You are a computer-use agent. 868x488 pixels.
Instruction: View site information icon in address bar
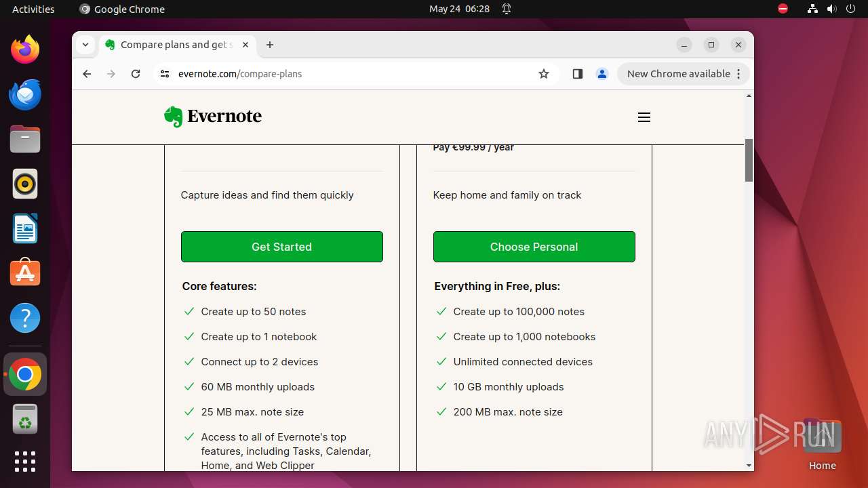pos(165,74)
